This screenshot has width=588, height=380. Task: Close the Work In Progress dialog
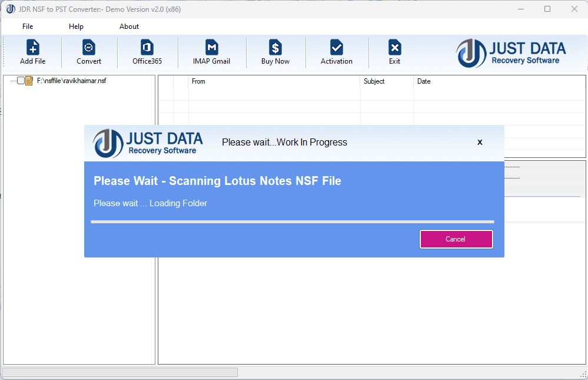(x=480, y=142)
